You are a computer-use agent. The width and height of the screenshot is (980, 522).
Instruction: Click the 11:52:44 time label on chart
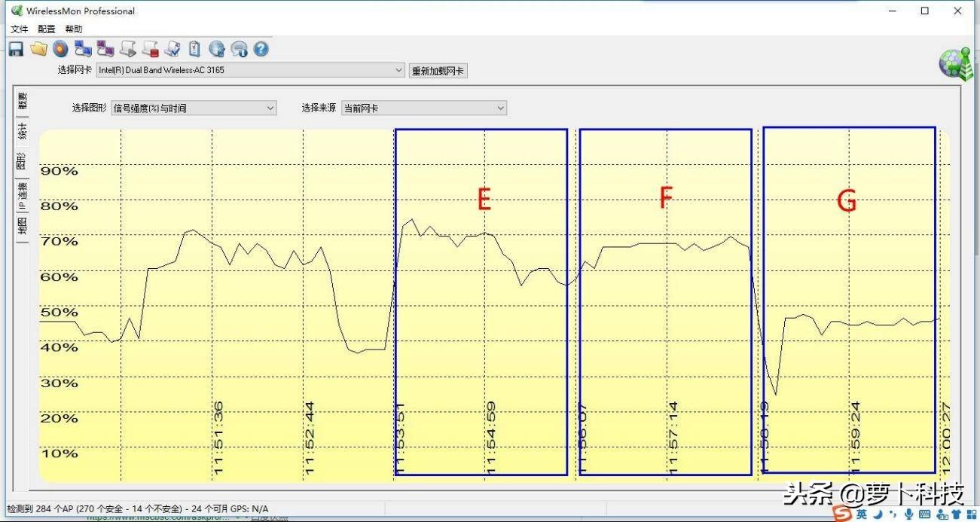(310, 438)
